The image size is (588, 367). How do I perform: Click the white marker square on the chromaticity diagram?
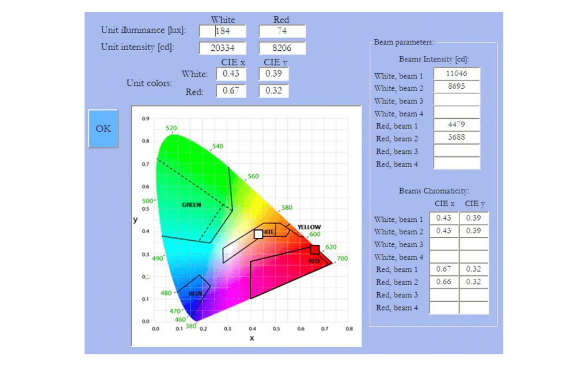[258, 234]
